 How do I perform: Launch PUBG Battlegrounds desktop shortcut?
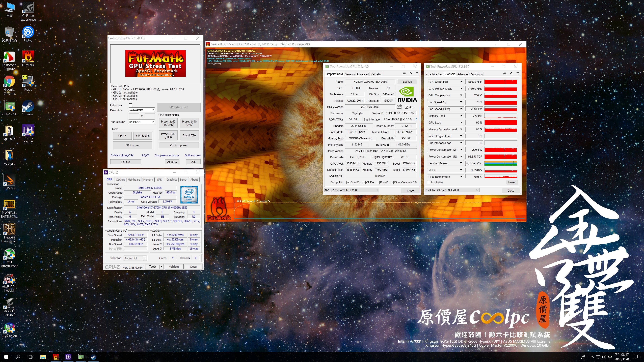pos(9,209)
